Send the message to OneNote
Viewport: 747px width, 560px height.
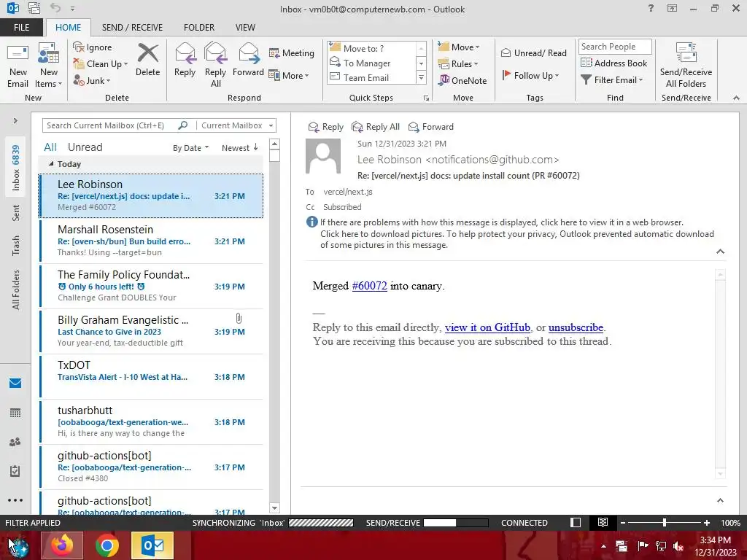[462, 80]
